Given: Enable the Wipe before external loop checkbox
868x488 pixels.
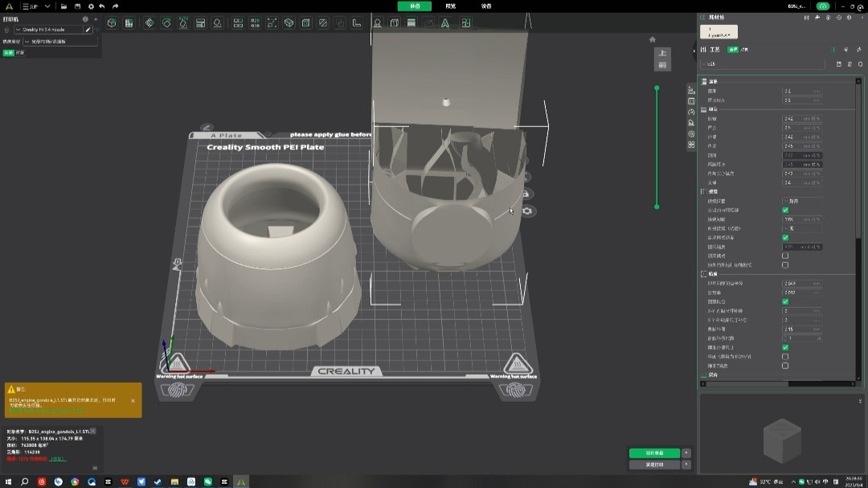Looking at the screenshot, I should [x=785, y=265].
